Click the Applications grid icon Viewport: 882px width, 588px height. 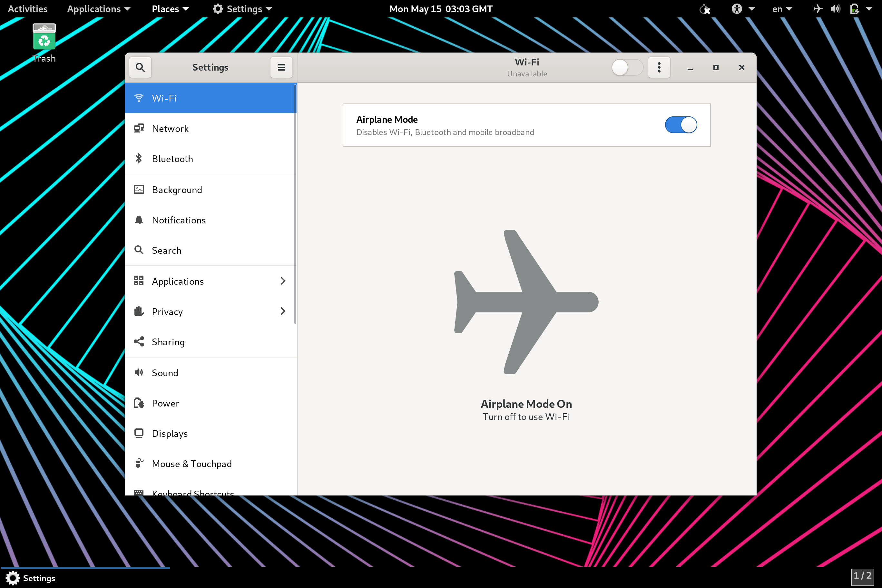point(139,281)
